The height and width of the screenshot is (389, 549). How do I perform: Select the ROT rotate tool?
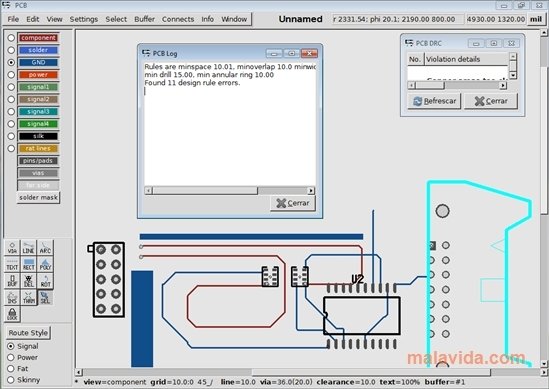tap(45, 281)
